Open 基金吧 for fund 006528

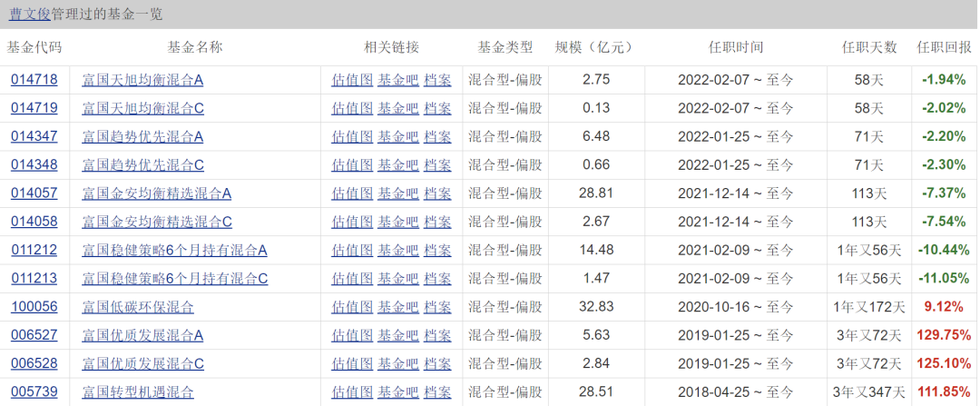pos(397,363)
